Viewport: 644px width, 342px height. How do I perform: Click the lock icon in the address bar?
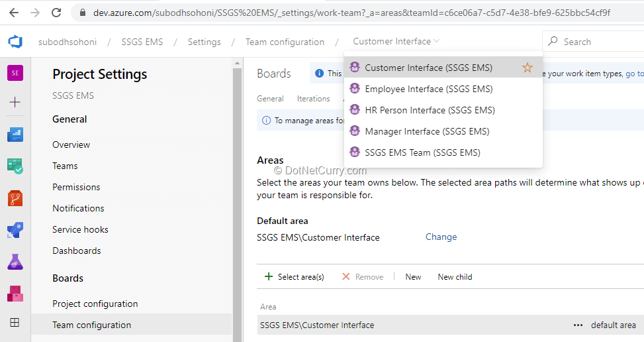click(83, 13)
